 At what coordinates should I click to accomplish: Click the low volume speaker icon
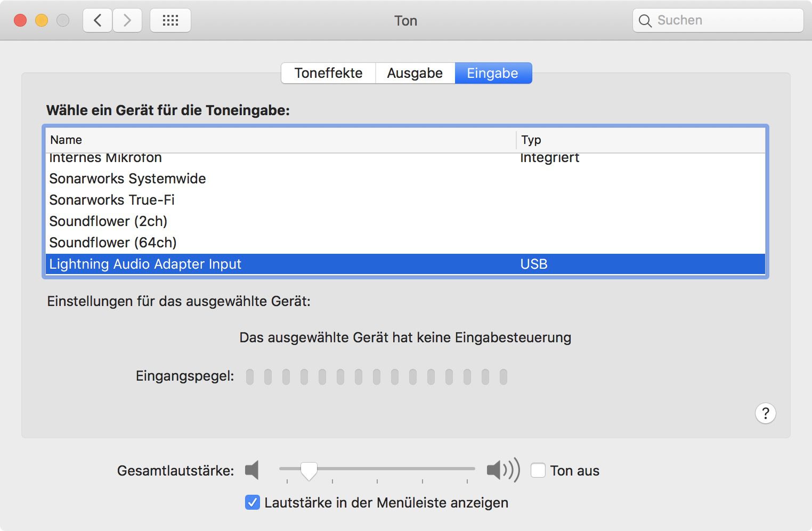(x=252, y=470)
